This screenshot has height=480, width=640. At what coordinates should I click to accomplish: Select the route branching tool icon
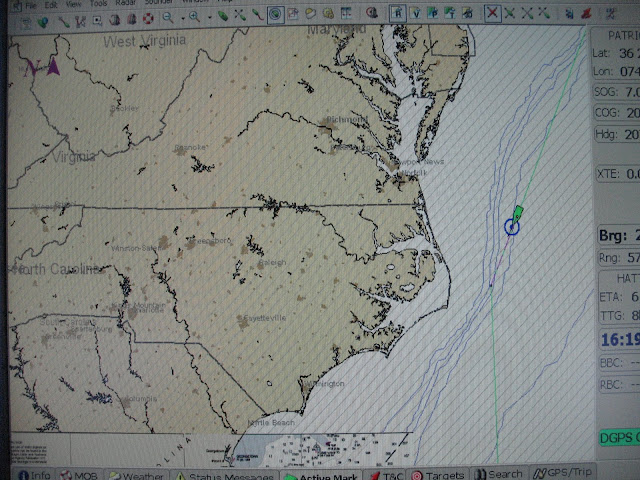(80, 21)
